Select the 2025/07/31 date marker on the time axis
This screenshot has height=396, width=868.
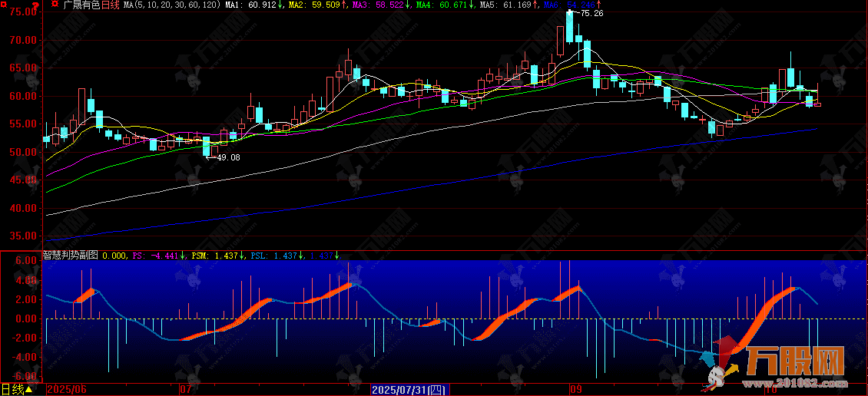[x=409, y=389]
